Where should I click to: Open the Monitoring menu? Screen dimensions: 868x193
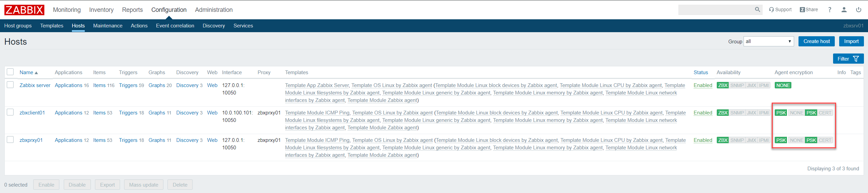pos(67,10)
